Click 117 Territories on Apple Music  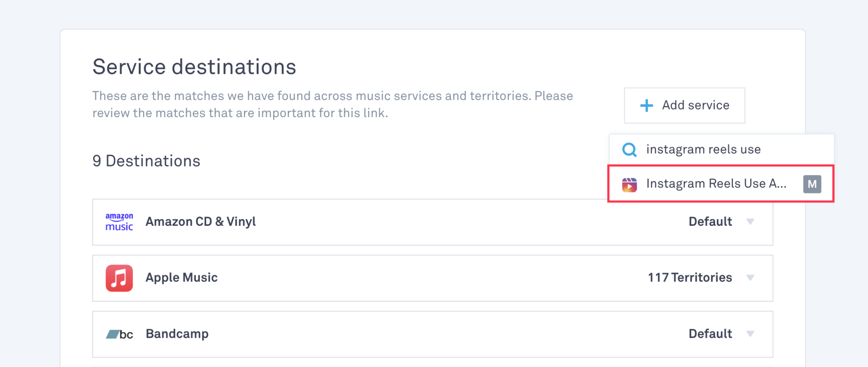point(690,278)
